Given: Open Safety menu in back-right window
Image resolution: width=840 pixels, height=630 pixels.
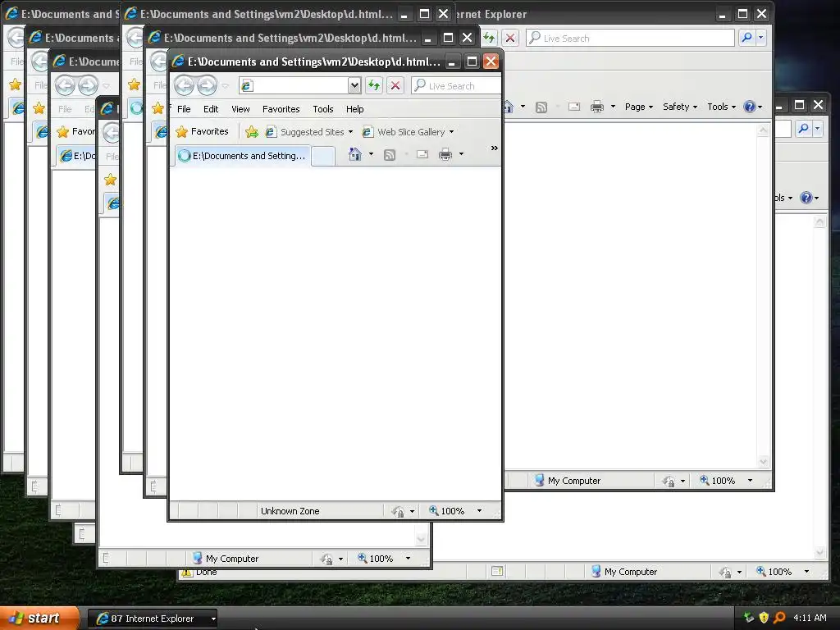Looking at the screenshot, I should pyautogui.click(x=680, y=107).
